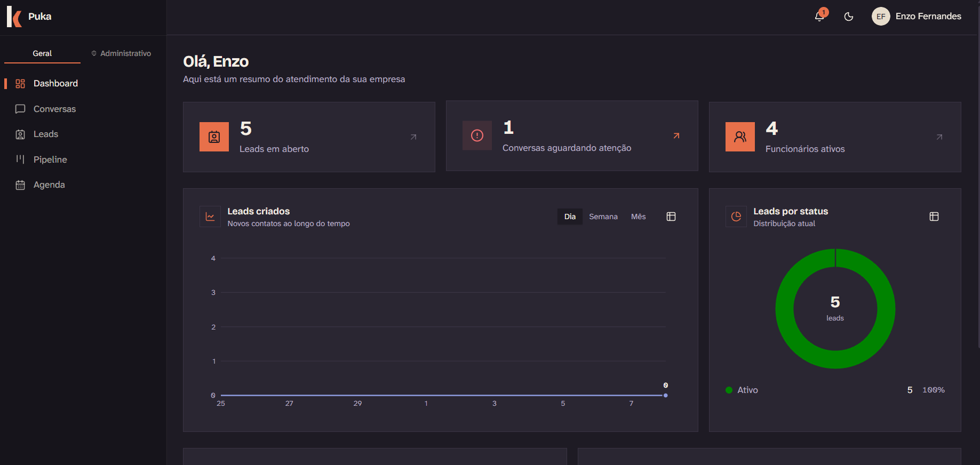Click the 'Leads por status' title
The height and width of the screenshot is (465, 980).
pyautogui.click(x=791, y=212)
